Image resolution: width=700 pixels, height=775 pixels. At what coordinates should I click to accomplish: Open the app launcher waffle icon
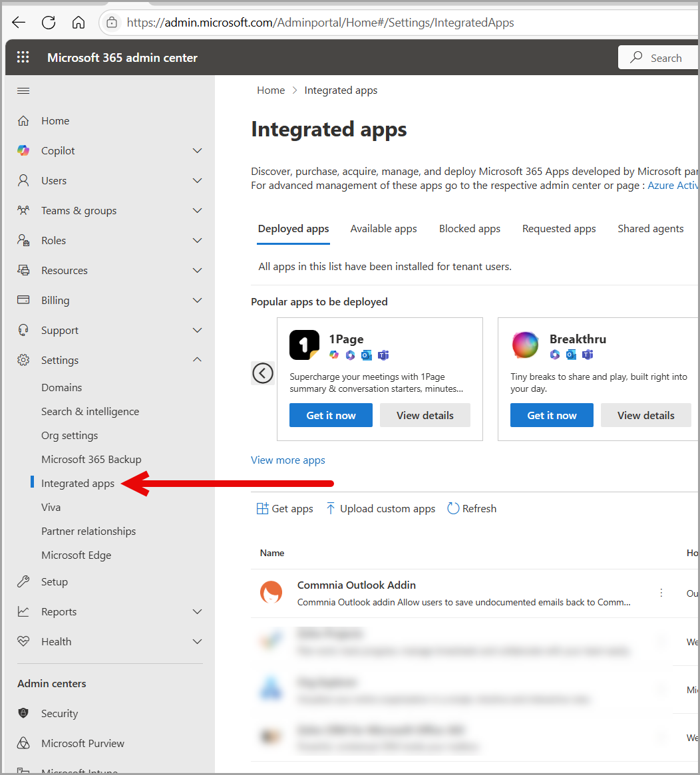point(23,57)
